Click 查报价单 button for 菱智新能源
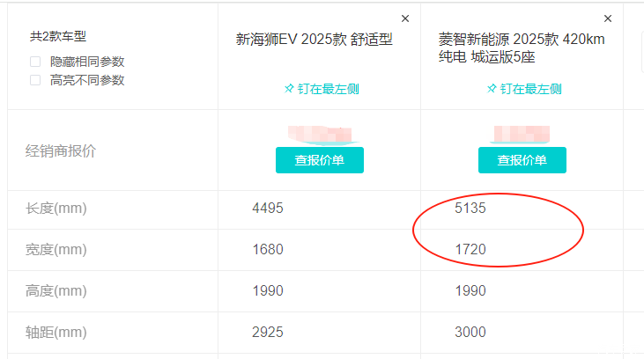Image resolution: width=644 pixels, height=359 pixels. coord(522,160)
